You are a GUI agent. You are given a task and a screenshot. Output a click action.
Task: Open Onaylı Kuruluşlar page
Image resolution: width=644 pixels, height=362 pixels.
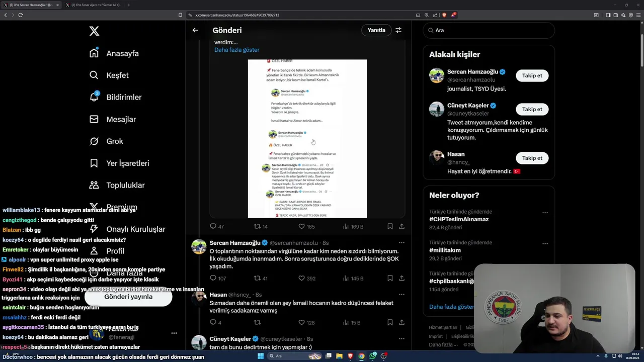pos(127,229)
